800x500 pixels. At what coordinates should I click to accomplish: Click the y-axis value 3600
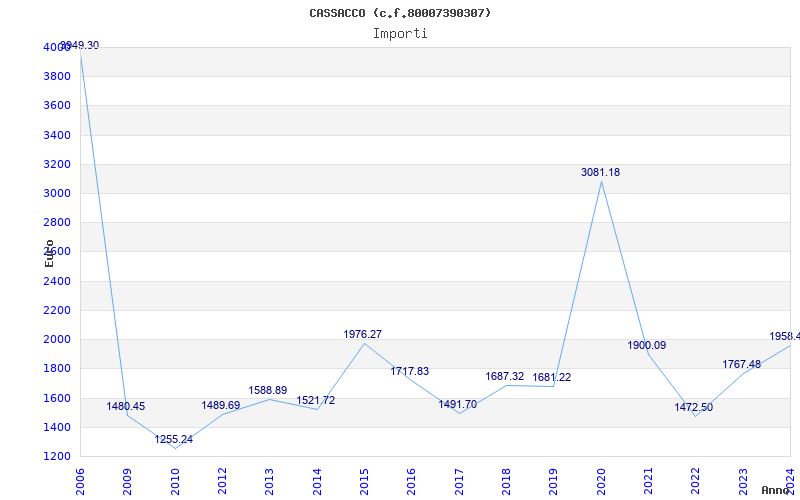coord(57,106)
